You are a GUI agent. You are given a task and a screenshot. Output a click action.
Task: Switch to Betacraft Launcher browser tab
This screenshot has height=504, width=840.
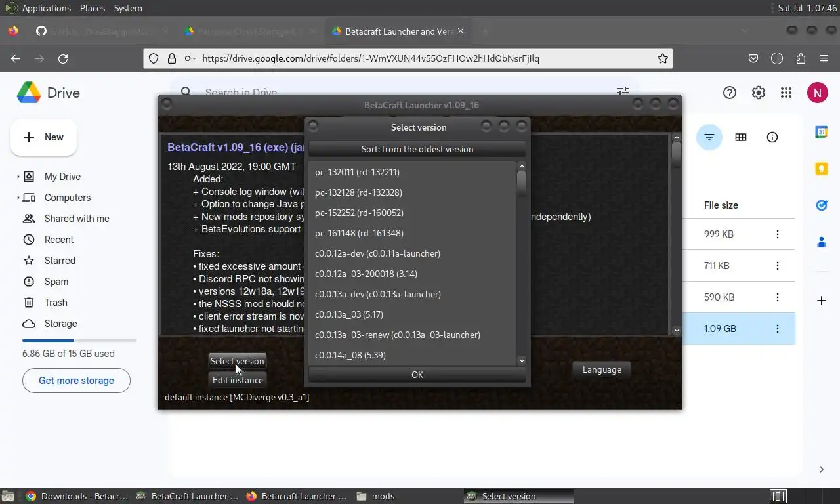(398, 31)
